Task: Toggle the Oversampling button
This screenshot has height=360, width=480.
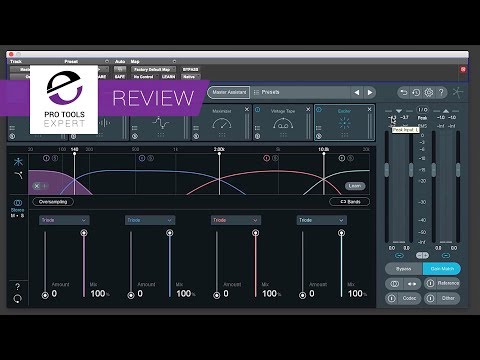Action: [53, 202]
